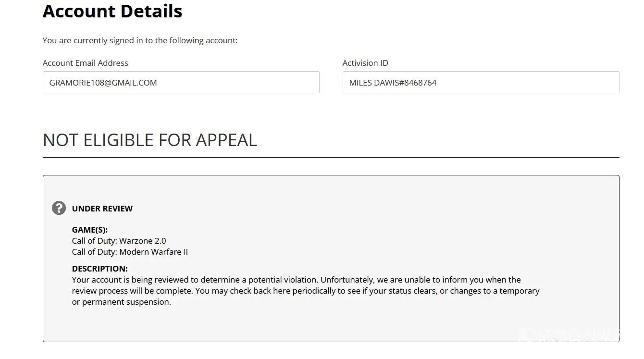Screen dimensions: 644x359
Task: Click the 'Activision ID' field label
Action: coord(365,63)
